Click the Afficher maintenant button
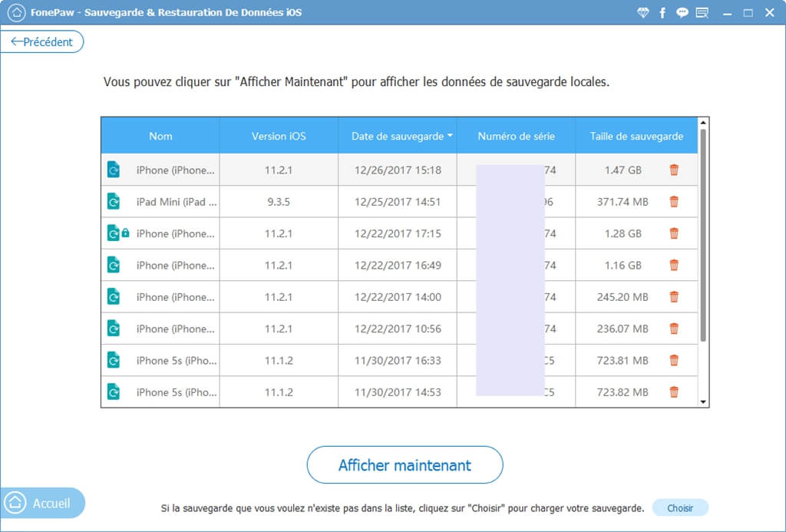Image resolution: width=786 pixels, height=532 pixels. (x=405, y=464)
